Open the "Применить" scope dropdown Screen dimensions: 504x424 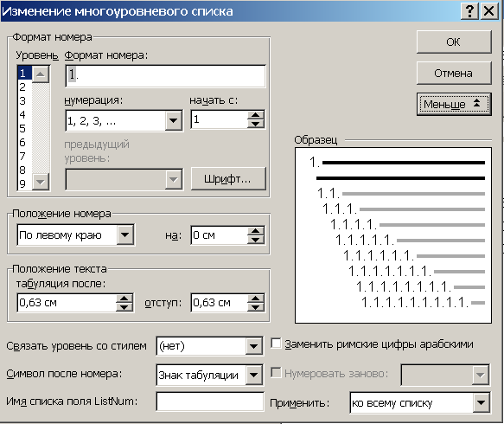tap(482, 402)
